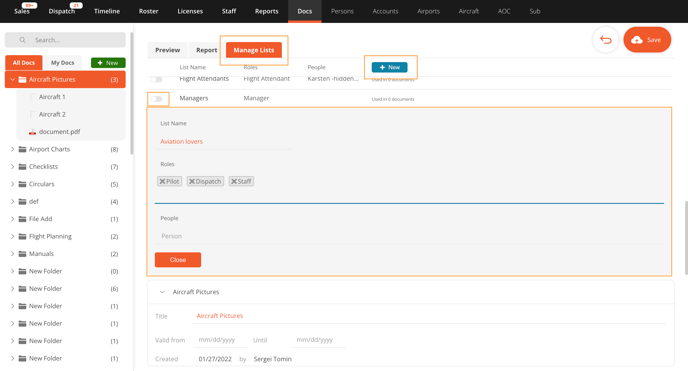Screen dimensions: 688x371
Task: Expand the Circulars folder
Action: pos(12,184)
